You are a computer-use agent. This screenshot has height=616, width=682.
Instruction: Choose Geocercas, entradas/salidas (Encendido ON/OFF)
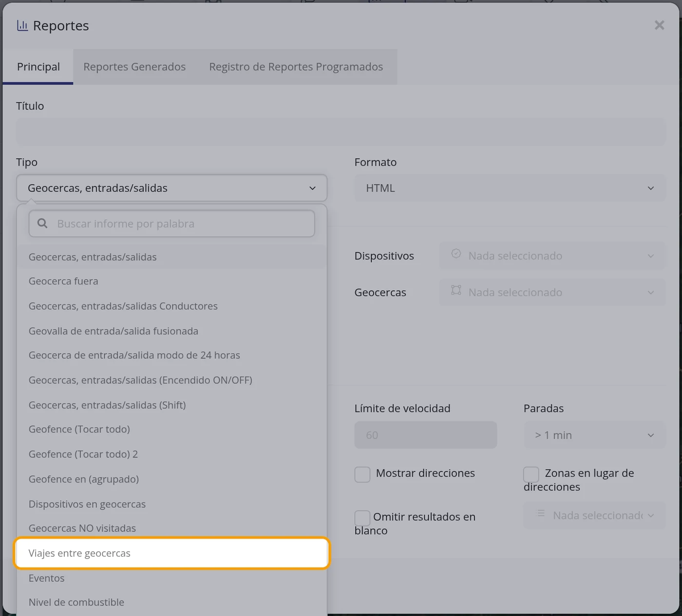click(x=171, y=380)
